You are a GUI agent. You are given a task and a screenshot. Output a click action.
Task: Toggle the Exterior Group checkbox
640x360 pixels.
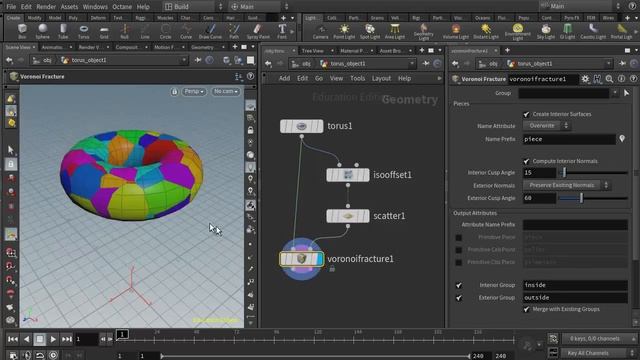click(459, 298)
